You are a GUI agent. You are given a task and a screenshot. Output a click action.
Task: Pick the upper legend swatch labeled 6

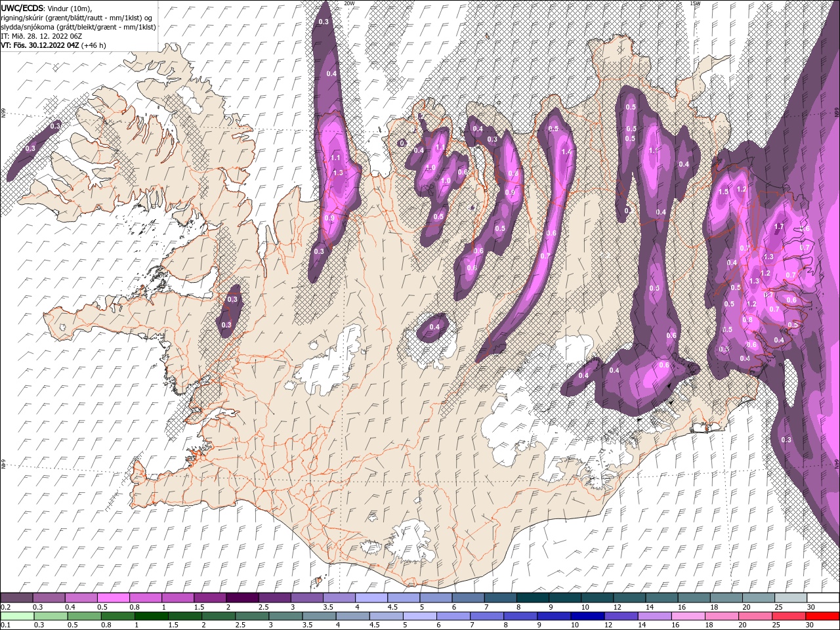468,598
